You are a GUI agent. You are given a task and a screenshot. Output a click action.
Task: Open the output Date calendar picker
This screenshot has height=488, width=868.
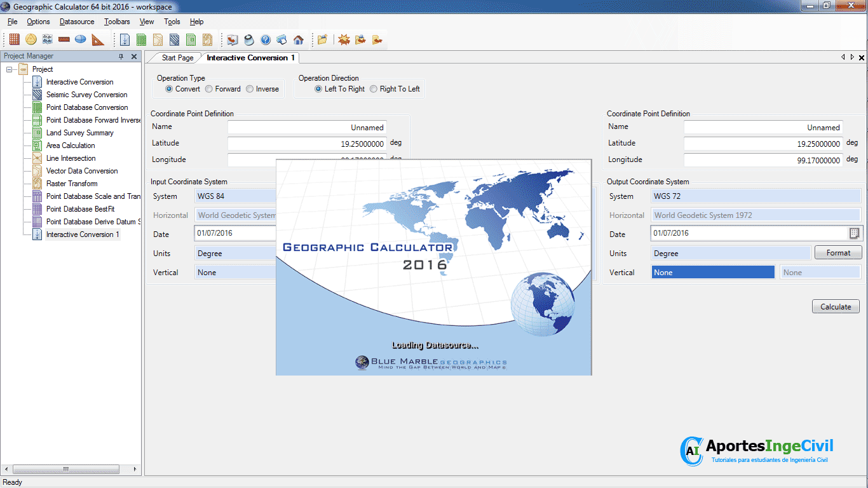[854, 233]
